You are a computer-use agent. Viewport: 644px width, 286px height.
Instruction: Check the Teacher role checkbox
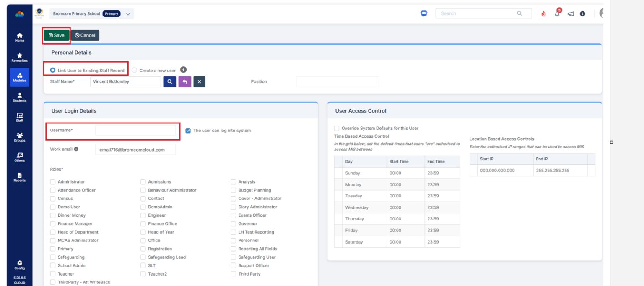(x=53, y=273)
